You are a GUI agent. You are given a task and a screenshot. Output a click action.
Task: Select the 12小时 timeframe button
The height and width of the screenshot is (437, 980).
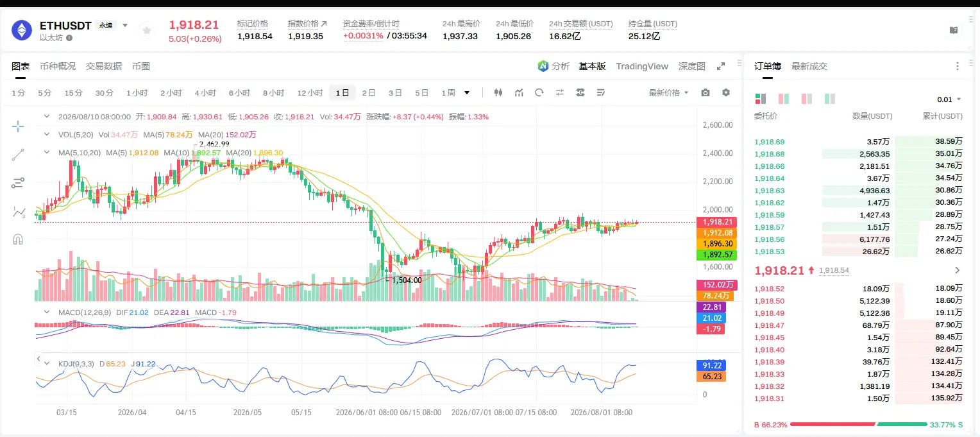[x=310, y=92]
